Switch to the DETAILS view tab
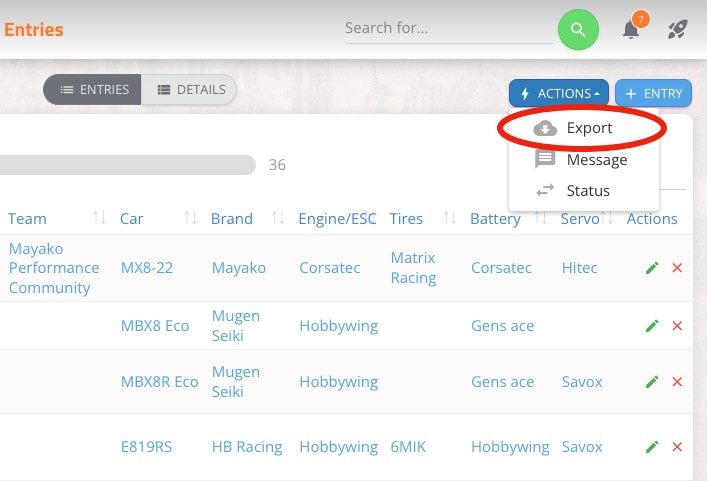The height and width of the screenshot is (481, 707). click(x=189, y=90)
